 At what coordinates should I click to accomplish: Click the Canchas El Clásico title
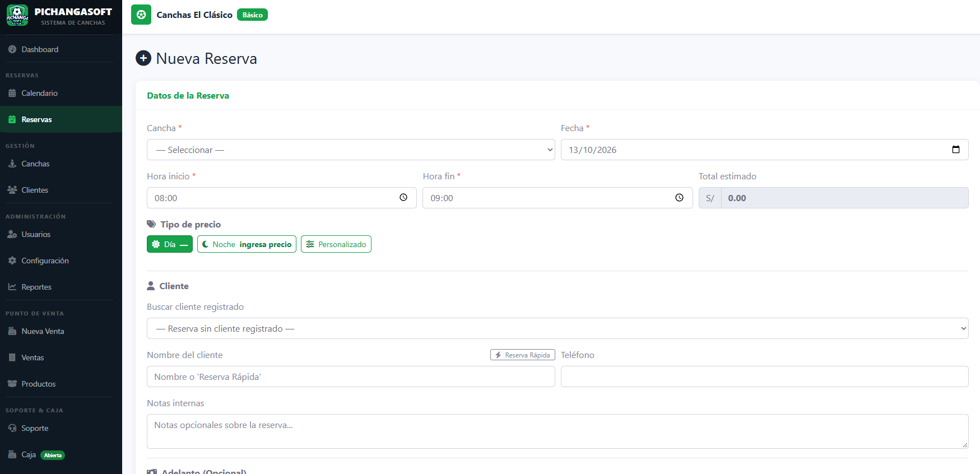pyautogui.click(x=194, y=15)
